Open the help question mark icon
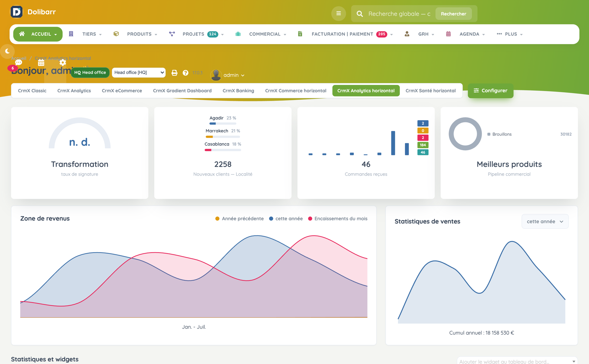Viewport: 589px width, 364px height. coord(186,73)
